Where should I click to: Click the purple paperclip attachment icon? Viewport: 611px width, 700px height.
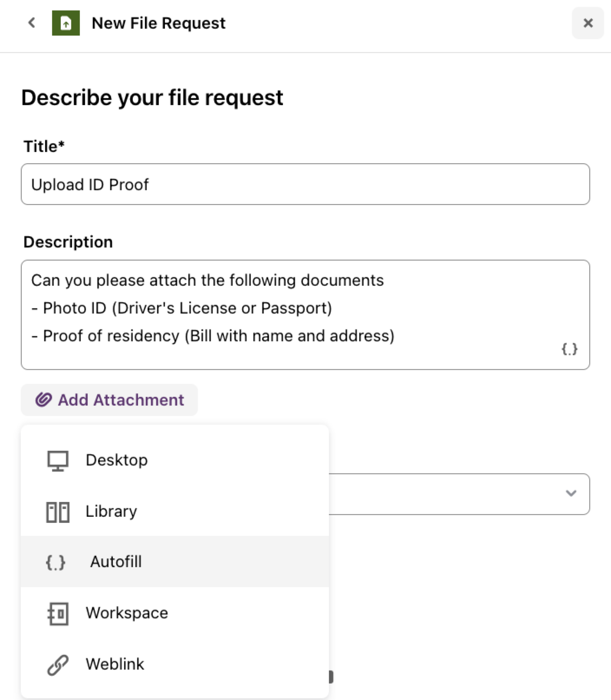click(x=43, y=400)
